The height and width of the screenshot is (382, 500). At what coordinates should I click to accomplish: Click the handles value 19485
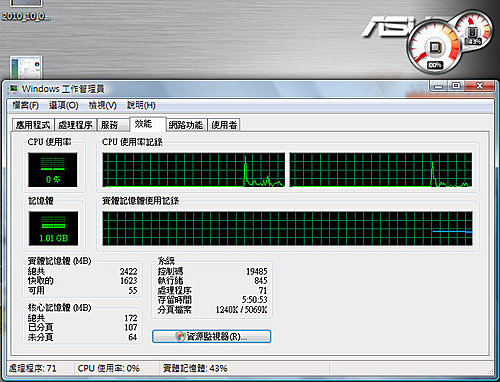coord(257,271)
